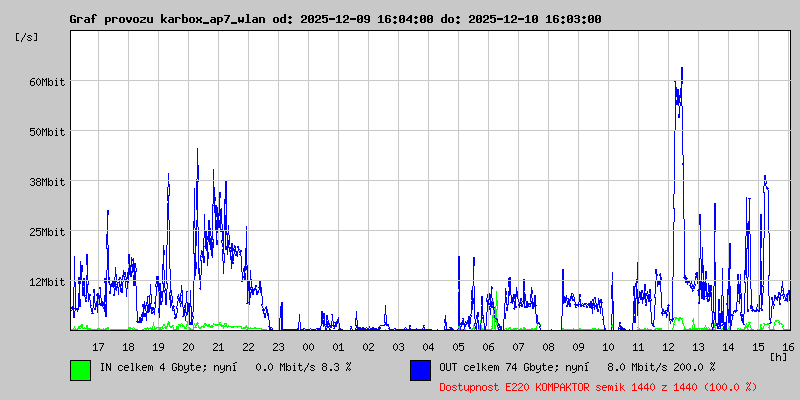Click the '06' hour label on x-axis
Viewport: 800px width, 400px height.
[488, 347]
